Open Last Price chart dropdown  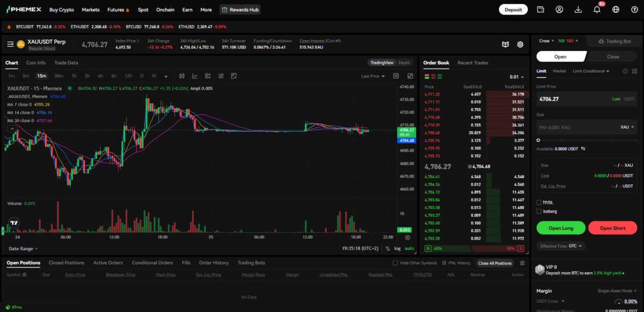tap(373, 76)
